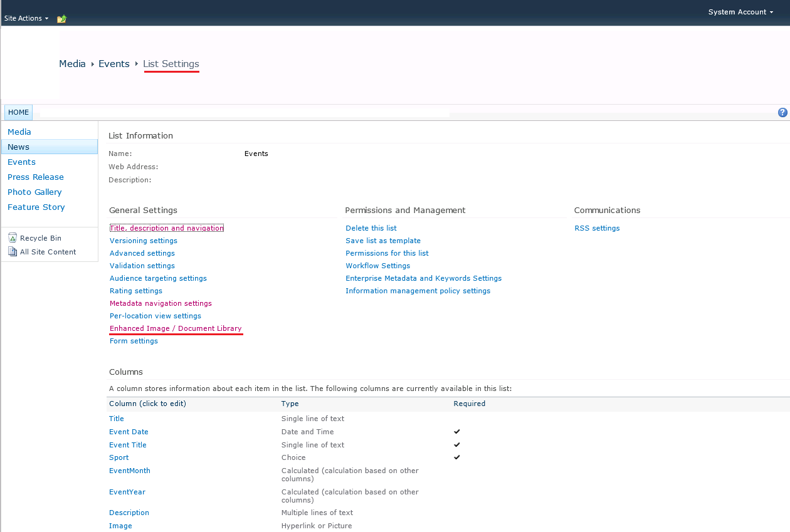
Task: Open Title, description and navigation settings
Action: [167, 228]
